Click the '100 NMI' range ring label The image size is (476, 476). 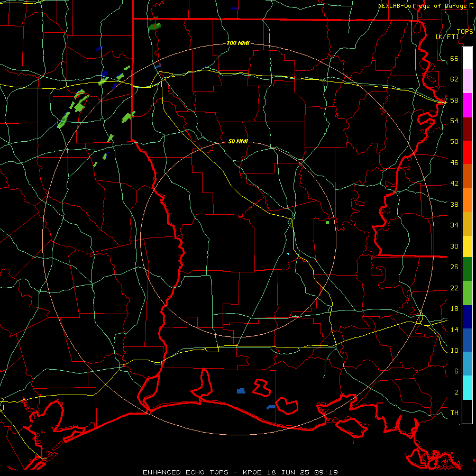238,43
